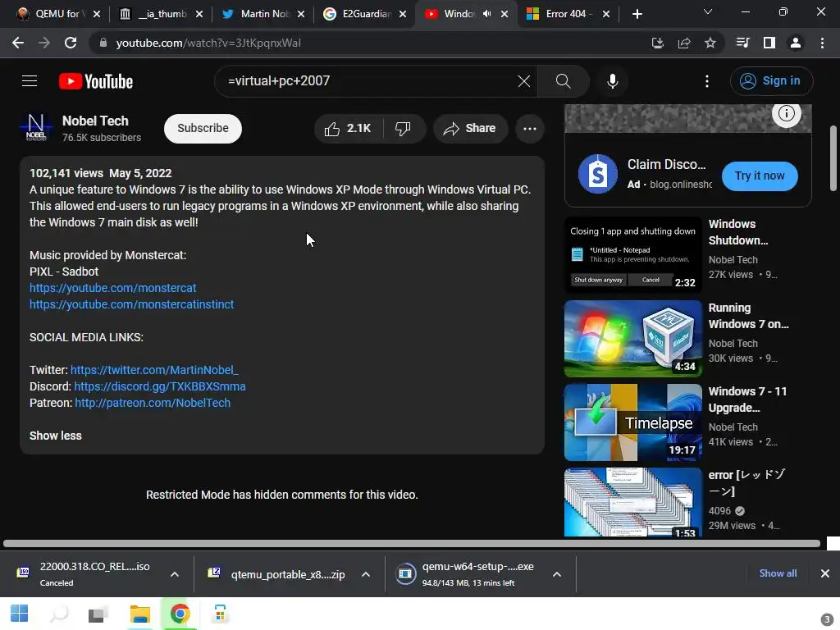
Task: Open Chrome profile icon
Action: click(x=796, y=43)
